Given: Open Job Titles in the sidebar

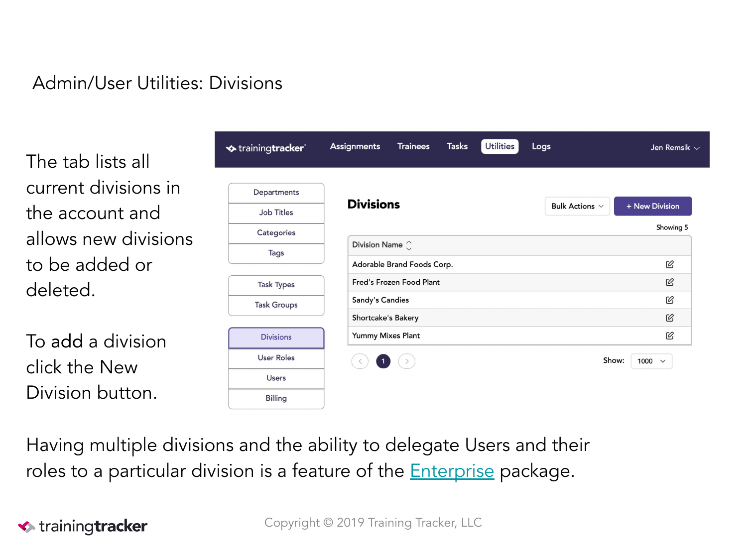Looking at the screenshot, I should pyautogui.click(x=276, y=213).
